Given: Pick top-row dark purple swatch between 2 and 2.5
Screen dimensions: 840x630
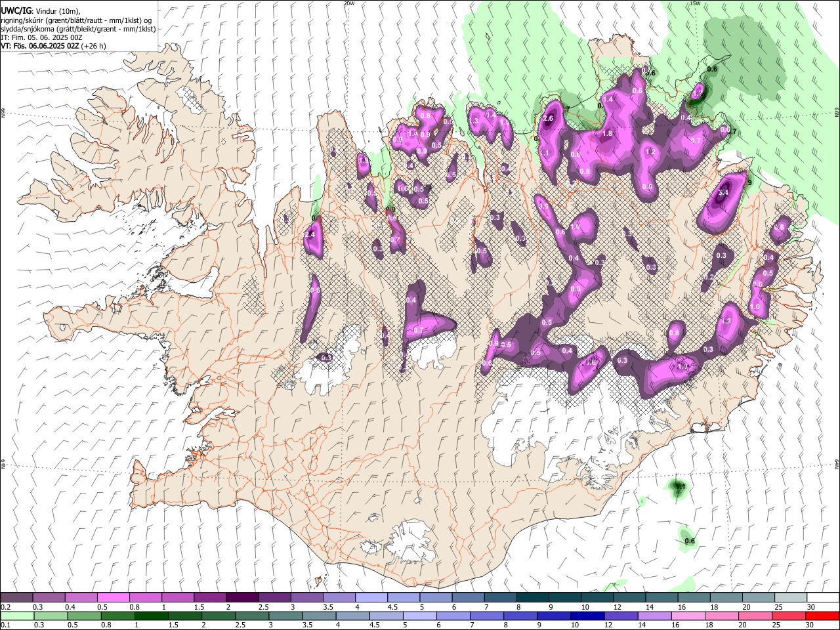Looking at the screenshot, I should coord(242,598).
